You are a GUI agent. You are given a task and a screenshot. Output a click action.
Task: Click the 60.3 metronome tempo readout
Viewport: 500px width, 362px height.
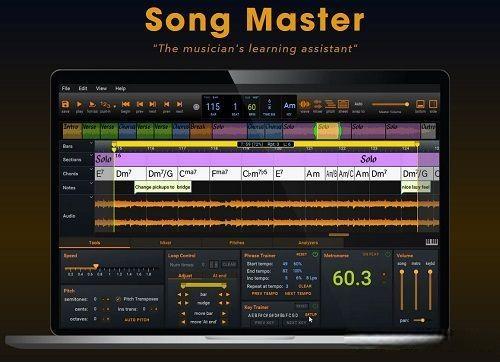point(352,278)
